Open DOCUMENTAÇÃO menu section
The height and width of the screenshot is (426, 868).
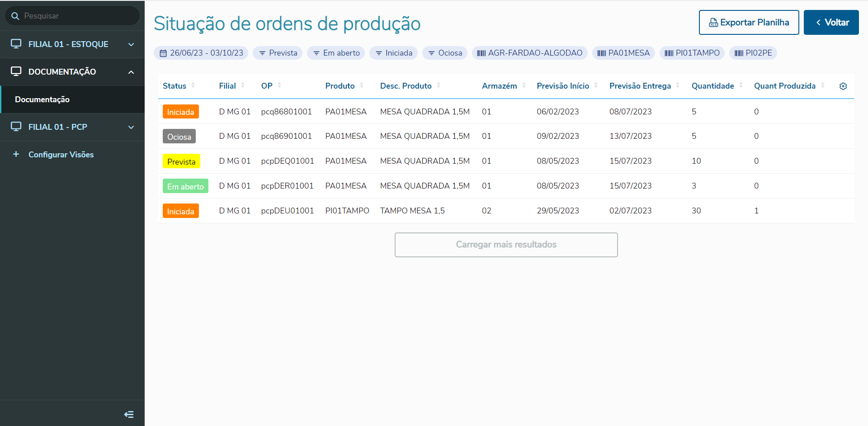click(x=72, y=72)
